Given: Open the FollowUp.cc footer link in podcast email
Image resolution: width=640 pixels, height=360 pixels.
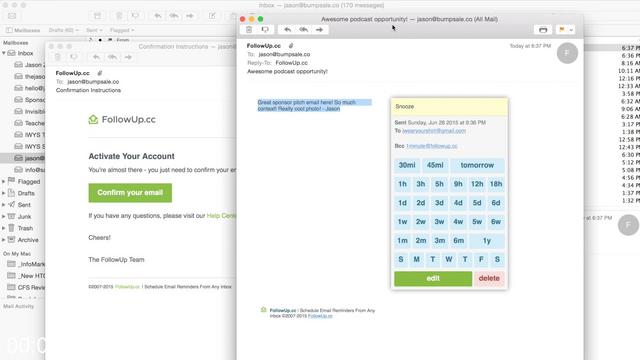Looking at the screenshot, I should (x=320, y=316).
